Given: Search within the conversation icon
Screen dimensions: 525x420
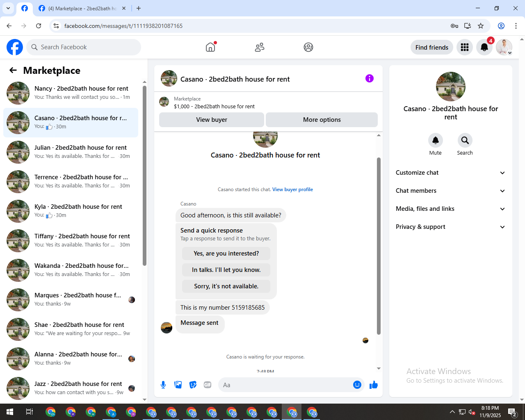Looking at the screenshot, I should click(465, 140).
